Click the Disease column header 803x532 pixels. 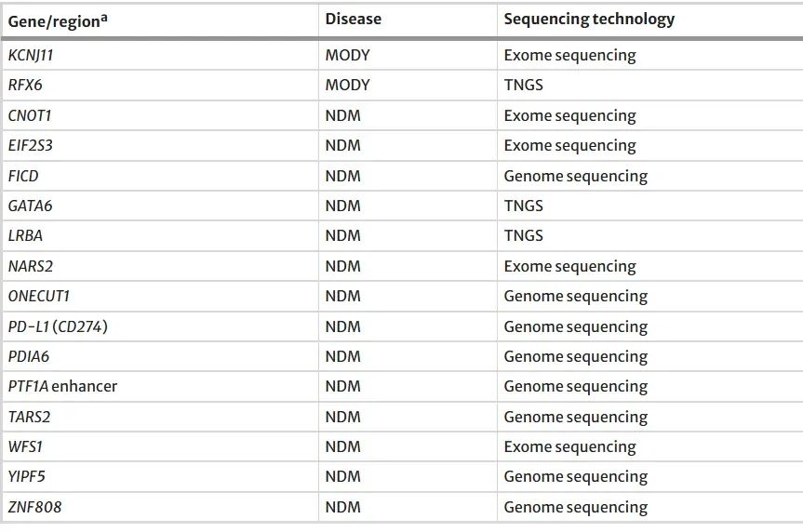coord(353,19)
